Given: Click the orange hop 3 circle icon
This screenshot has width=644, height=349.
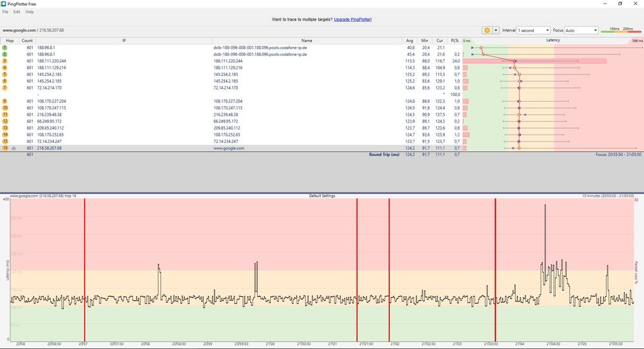Looking at the screenshot, I should point(5,61).
